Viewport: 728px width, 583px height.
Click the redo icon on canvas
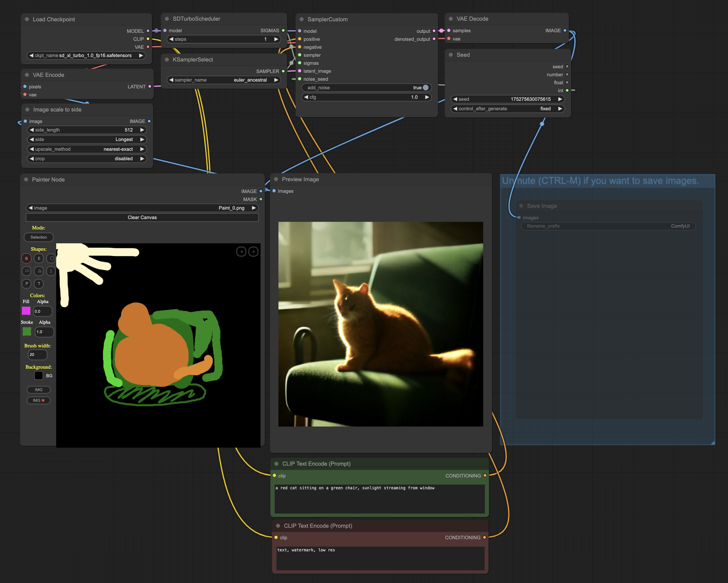253,252
